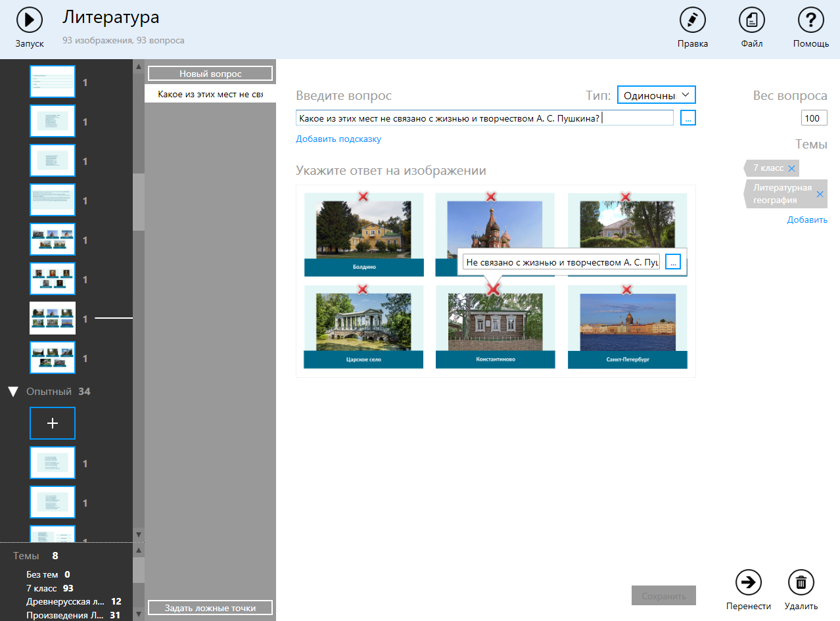The height and width of the screenshot is (621, 840).
Task: Click the Новый вопрос button
Action: (210, 74)
